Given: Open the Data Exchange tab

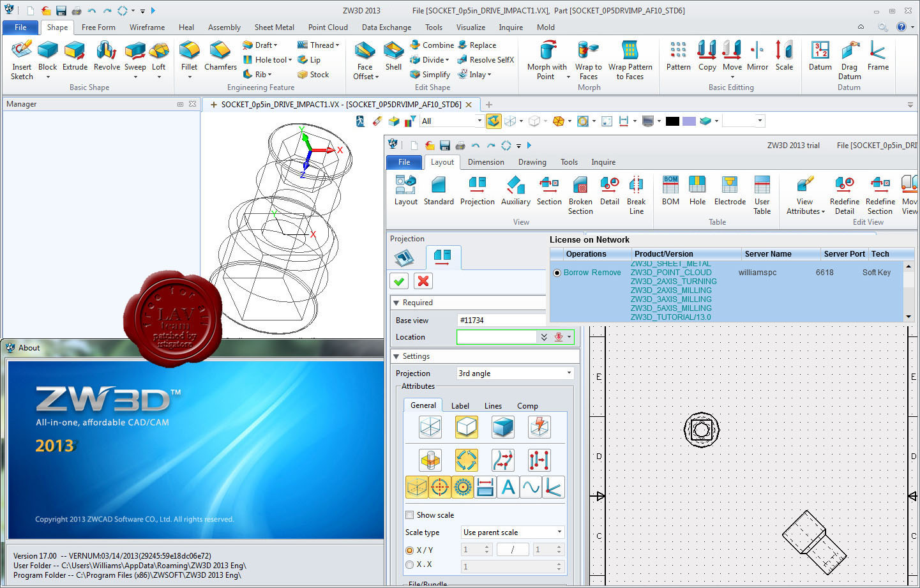Looking at the screenshot, I should click(386, 27).
